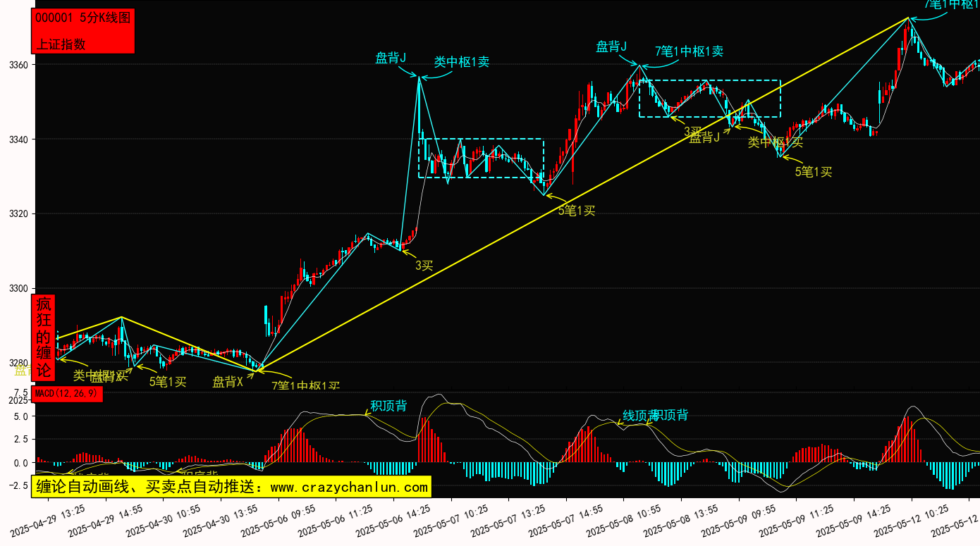Click the 盘背J label beside 类中枢1卖
This screenshot has height=546, width=980.
point(391,58)
